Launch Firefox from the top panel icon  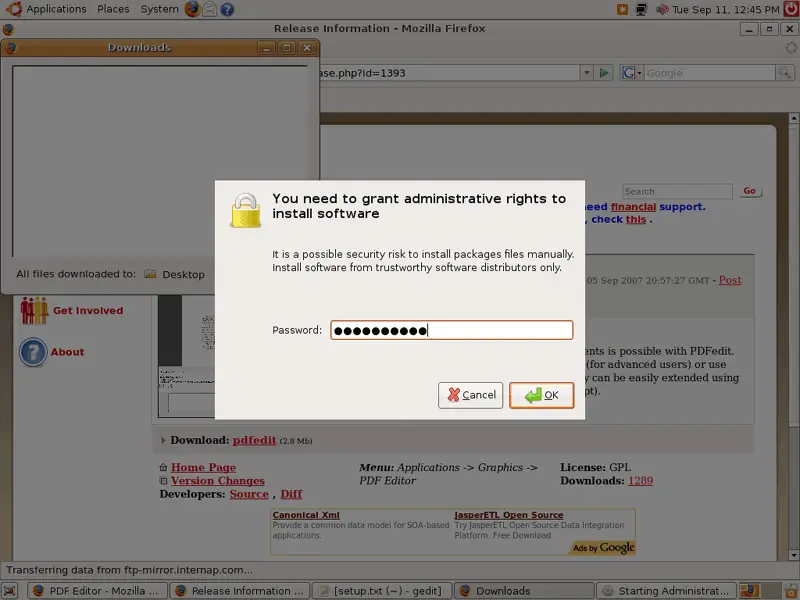click(192, 9)
